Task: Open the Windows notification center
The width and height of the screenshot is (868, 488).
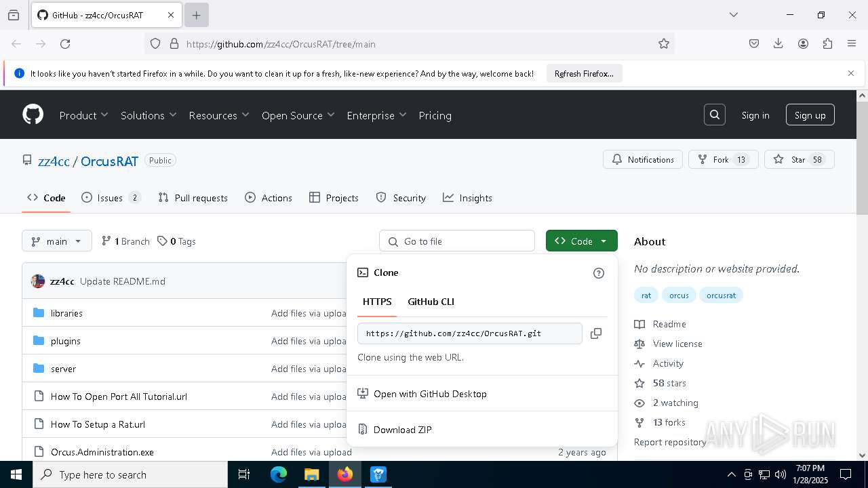Action: [846, 474]
